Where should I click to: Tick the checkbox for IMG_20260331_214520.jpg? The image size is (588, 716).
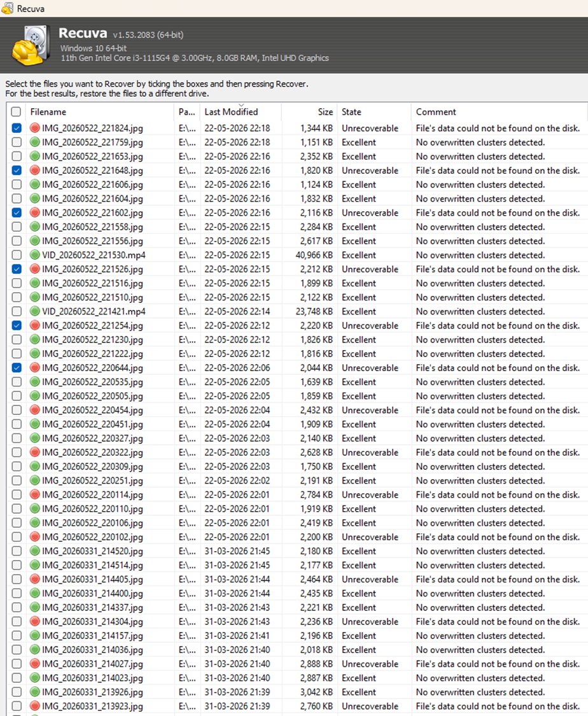[x=17, y=551]
